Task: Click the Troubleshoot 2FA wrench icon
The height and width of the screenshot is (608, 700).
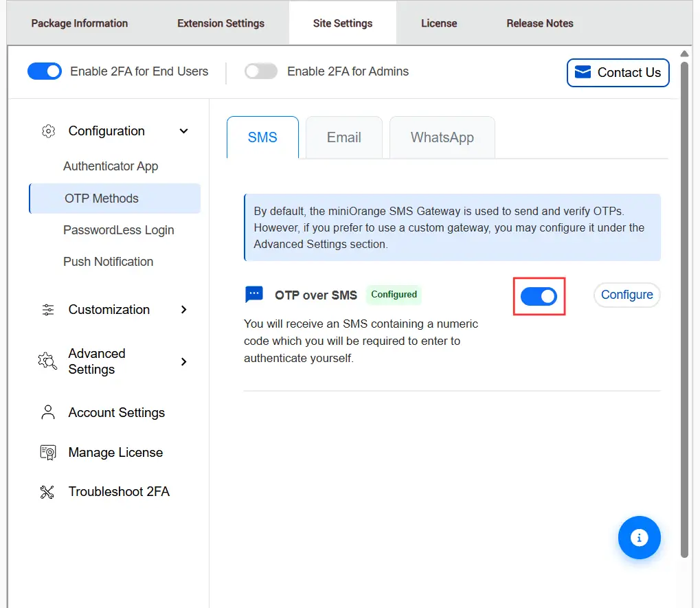Action: (x=47, y=491)
